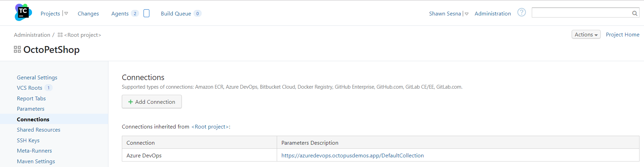Screen dimensions: 644x167
Task: Open General Settings in the sidebar
Action: 37,78
